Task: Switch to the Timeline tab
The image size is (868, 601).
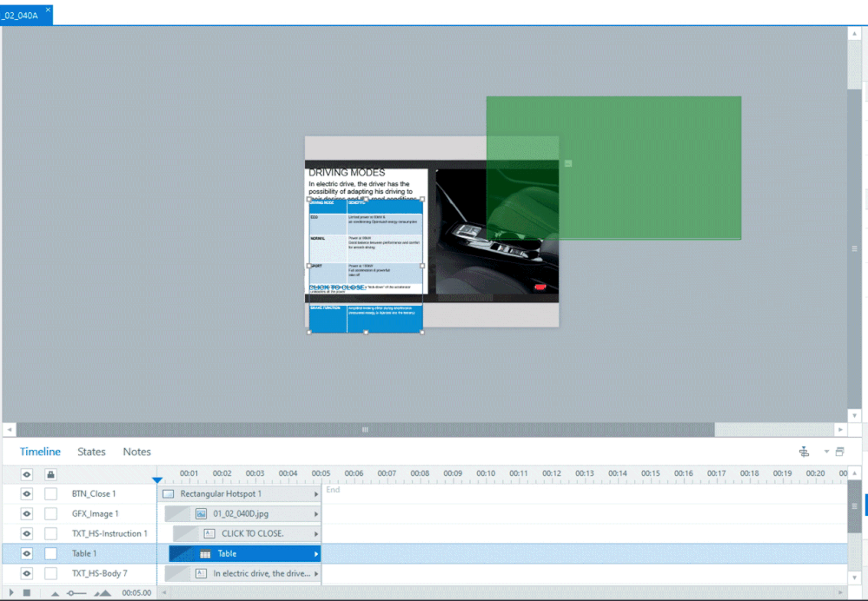Action: [40, 452]
